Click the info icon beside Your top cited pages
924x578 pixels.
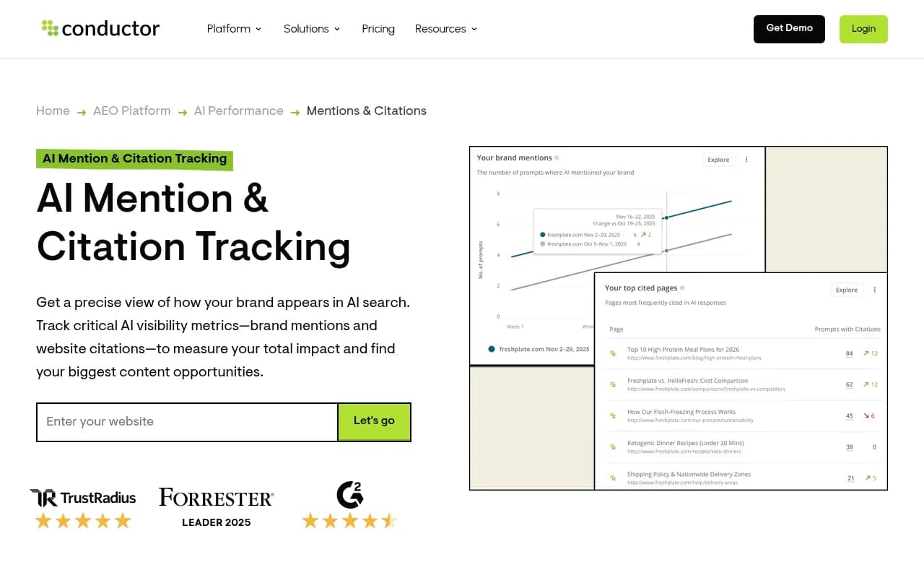pos(682,288)
